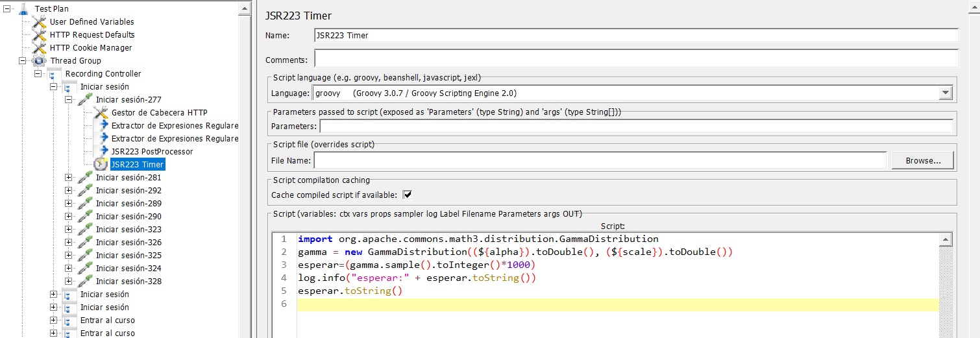Click the Recording Controller icon
Screen dimensions: 980x338
55,74
